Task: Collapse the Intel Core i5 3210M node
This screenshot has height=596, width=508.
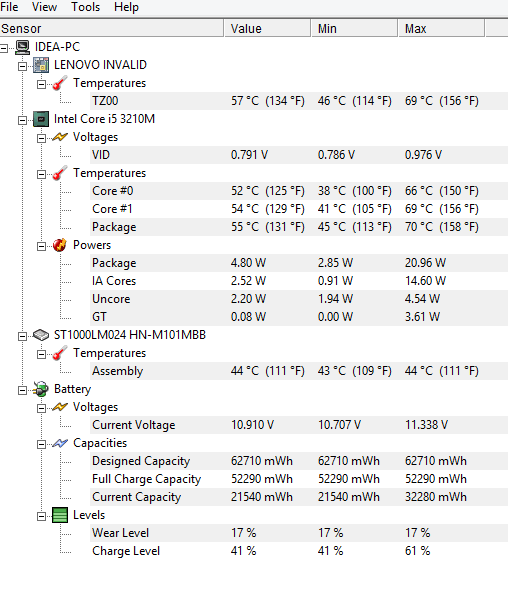Action: pyautogui.click(x=22, y=120)
